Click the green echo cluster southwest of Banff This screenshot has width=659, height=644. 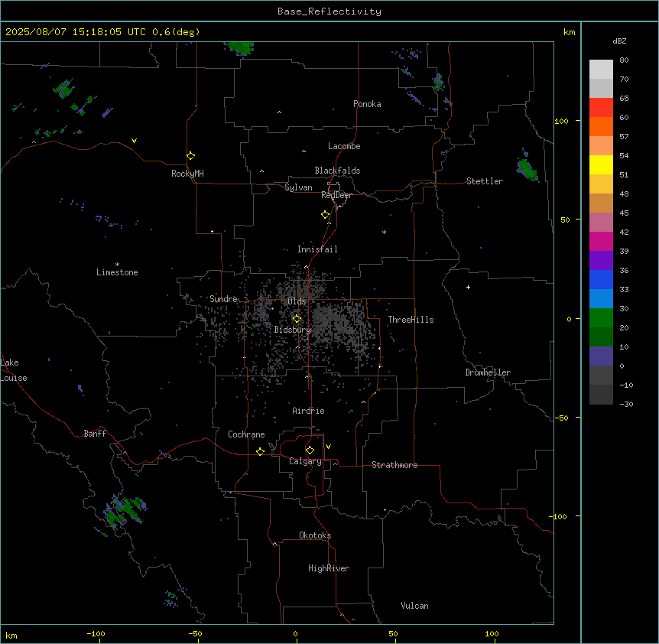pyautogui.click(x=124, y=511)
